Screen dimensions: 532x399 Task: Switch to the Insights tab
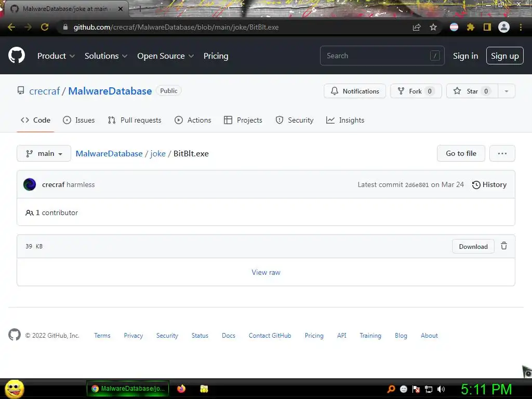[x=345, y=120]
